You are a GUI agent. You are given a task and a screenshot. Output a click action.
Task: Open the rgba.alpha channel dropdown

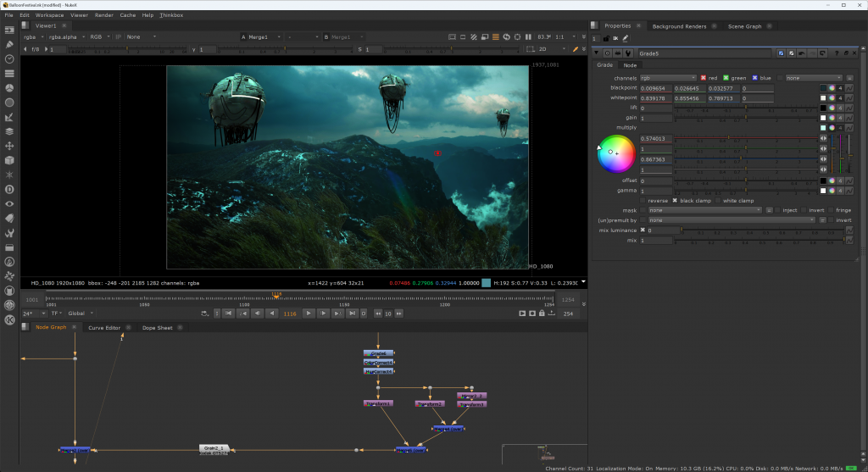(66, 37)
